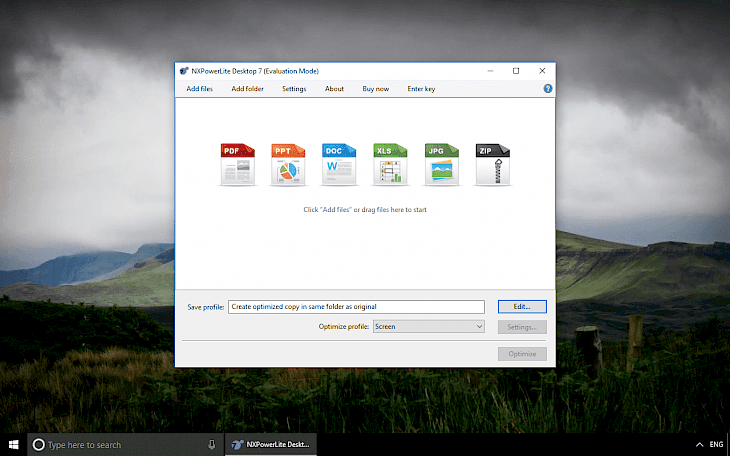Minimize the NXPowerLite window
The width and height of the screenshot is (730, 456).
click(x=490, y=71)
